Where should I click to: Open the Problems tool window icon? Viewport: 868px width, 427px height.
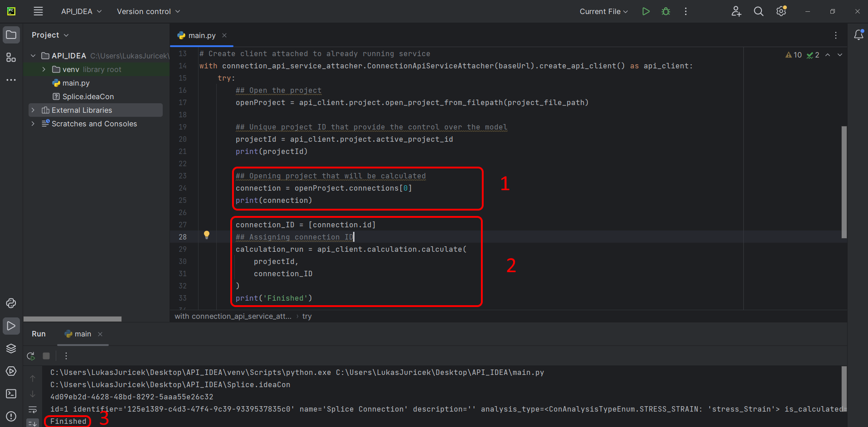coord(11,416)
